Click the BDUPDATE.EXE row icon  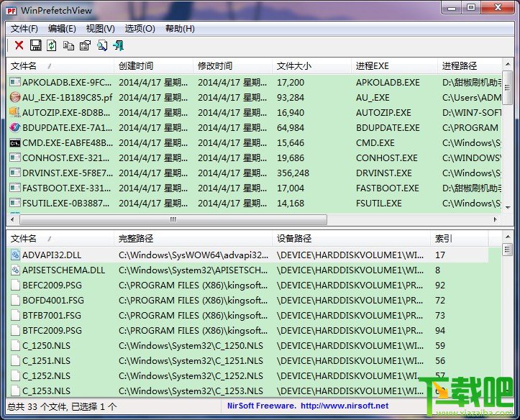pos(15,127)
